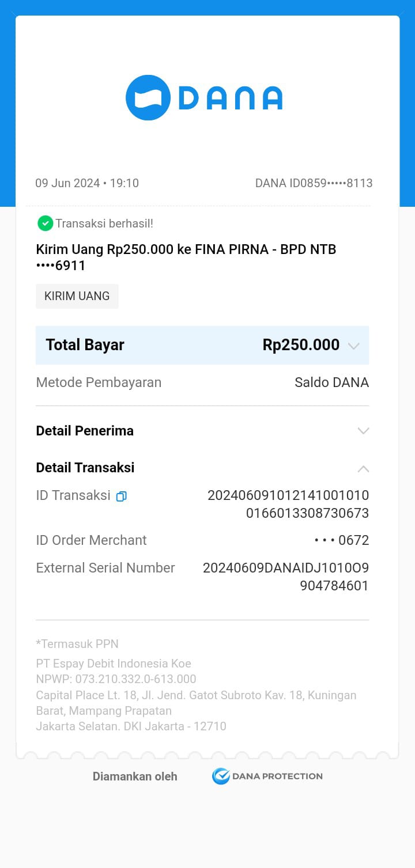The height and width of the screenshot is (868, 415).
Task: Expand the Detail Penerima section
Action: (x=363, y=431)
